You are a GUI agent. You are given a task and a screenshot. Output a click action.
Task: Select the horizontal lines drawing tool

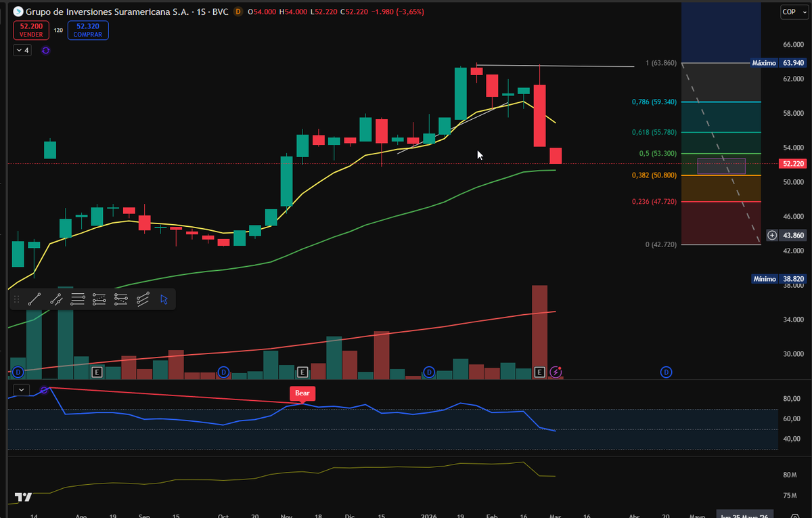pyautogui.click(x=78, y=299)
